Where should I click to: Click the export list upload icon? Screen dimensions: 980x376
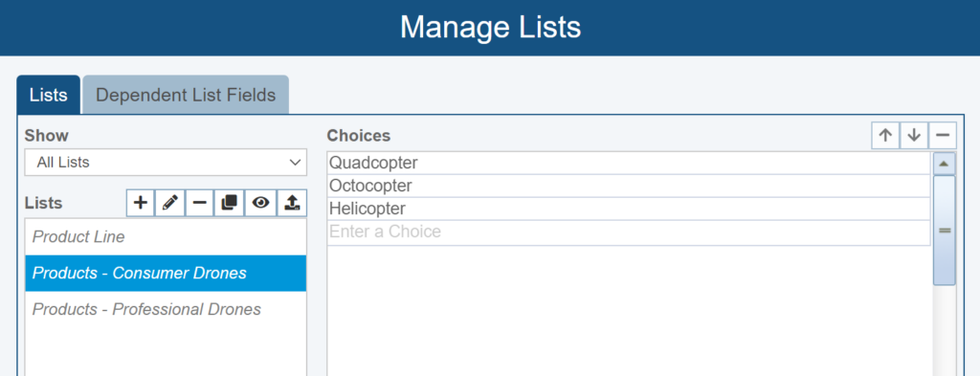pos(292,203)
